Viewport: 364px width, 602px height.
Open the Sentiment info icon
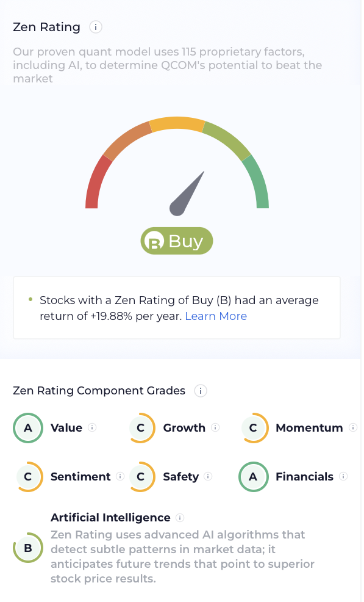[x=120, y=476]
